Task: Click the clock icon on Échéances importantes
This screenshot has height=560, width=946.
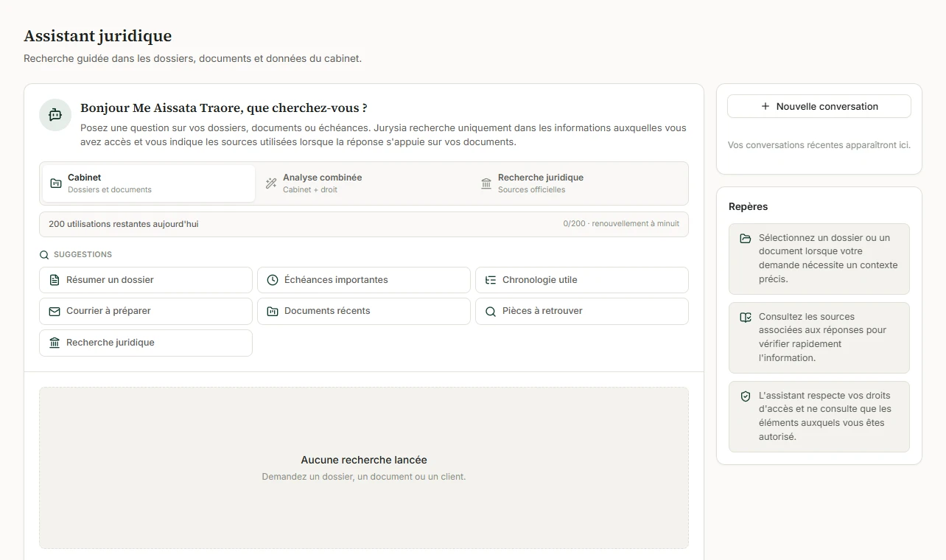Action: [x=273, y=280]
